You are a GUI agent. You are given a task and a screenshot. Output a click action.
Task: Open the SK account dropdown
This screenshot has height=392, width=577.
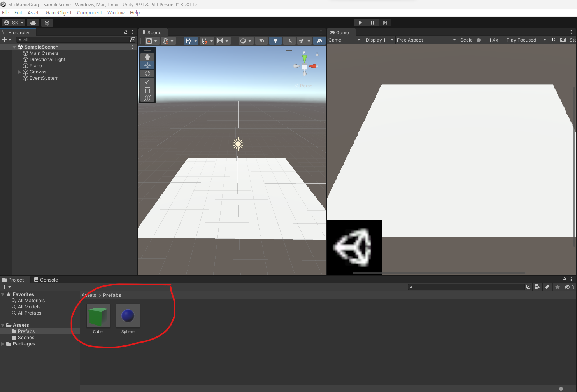(x=14, y=23)
